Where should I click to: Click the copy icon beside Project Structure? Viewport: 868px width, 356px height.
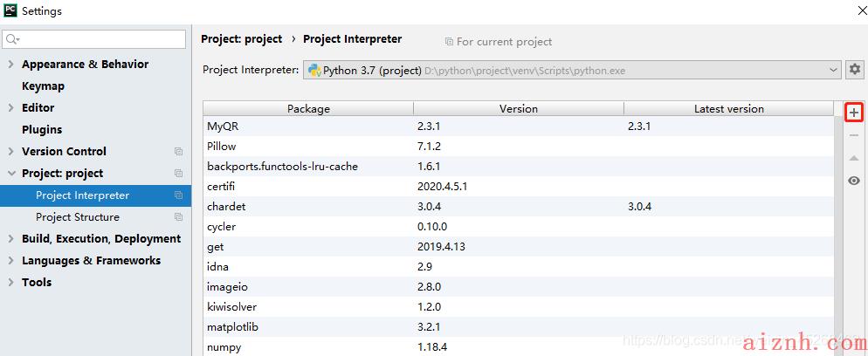(178, 216)
